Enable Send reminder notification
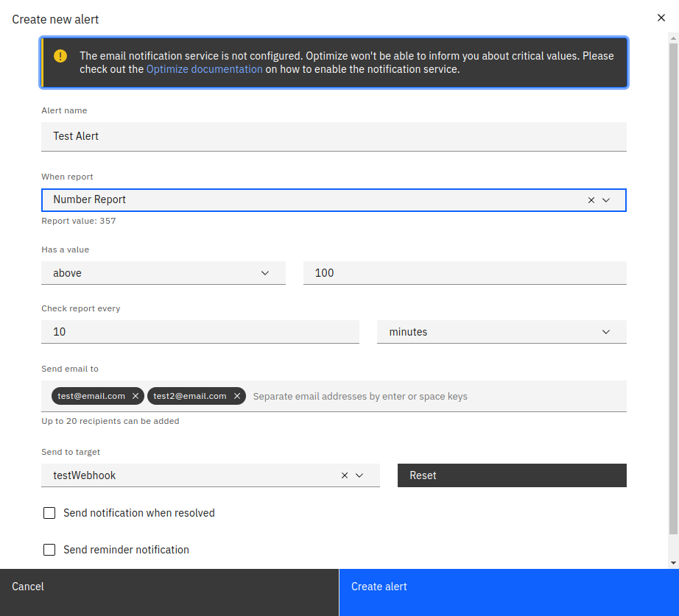 [x=49, y=549]
